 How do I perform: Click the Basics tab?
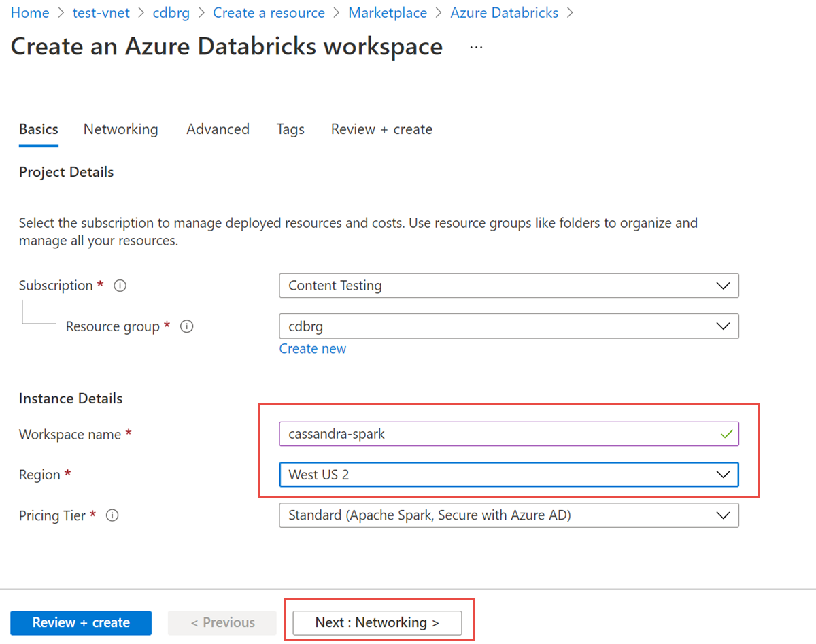38,129
